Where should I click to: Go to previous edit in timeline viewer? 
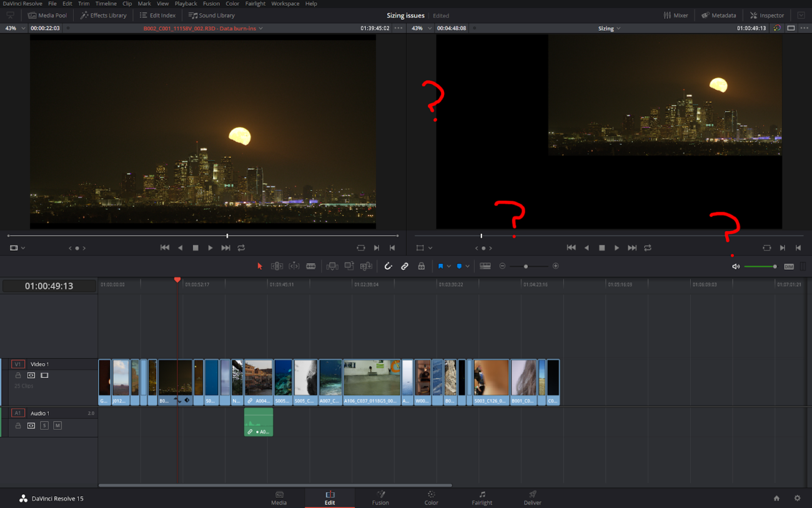[x=571, y=248]
